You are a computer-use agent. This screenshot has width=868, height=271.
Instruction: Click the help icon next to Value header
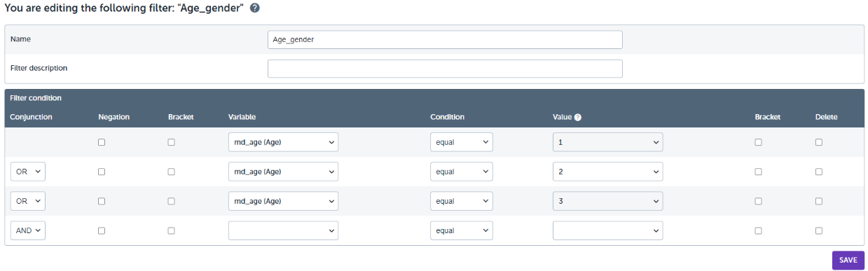[x=579, y=117]
